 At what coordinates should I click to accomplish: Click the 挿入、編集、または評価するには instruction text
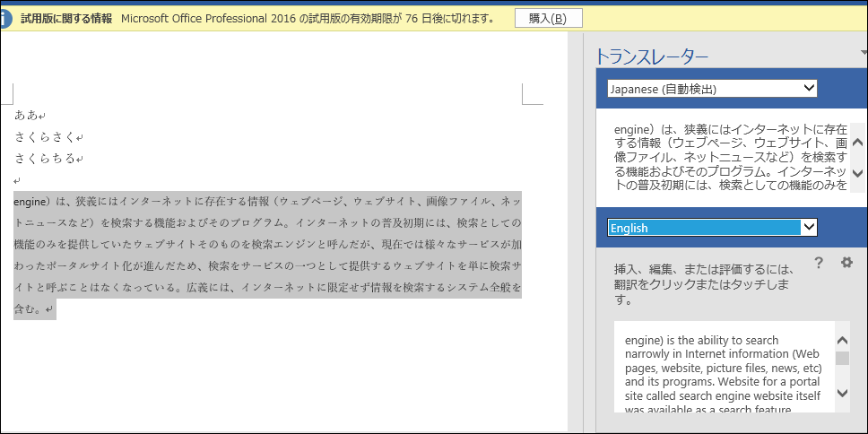point(704,285)
